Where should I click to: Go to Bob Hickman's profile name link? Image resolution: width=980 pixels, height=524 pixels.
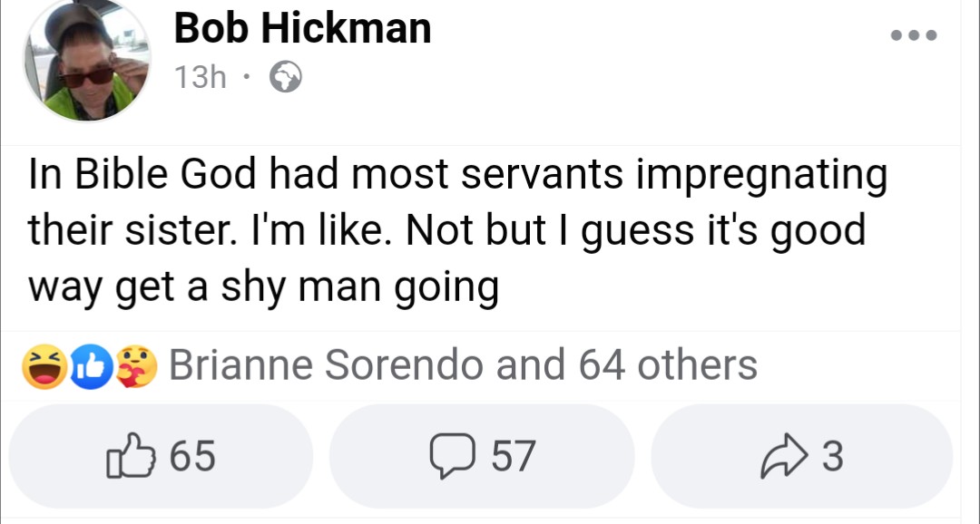click(x=302, y=28)
